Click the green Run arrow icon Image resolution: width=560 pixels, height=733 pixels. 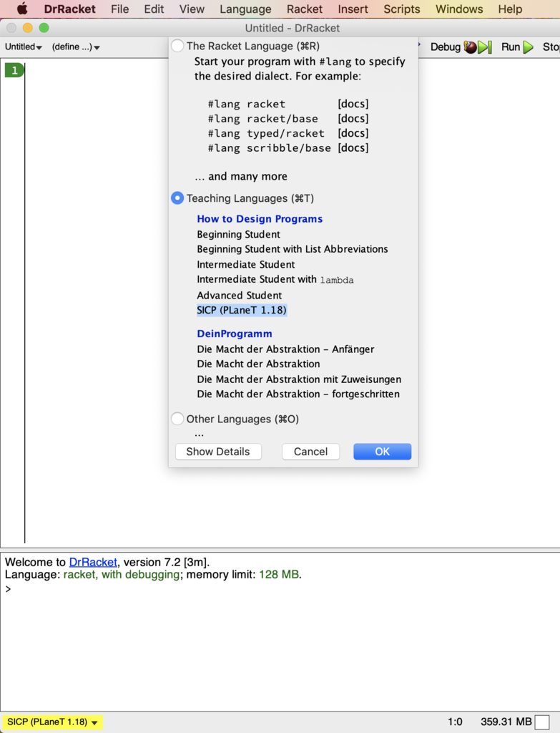[529, 47]
